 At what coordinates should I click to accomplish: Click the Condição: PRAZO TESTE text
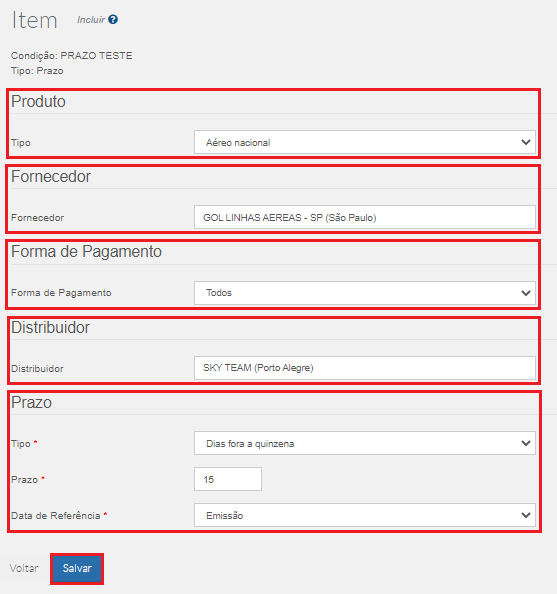click(72, 56)
